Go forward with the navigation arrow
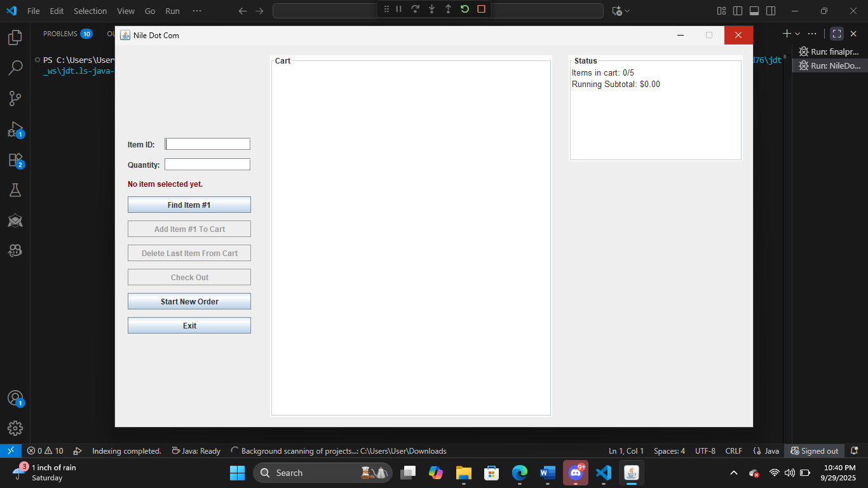Image resolution: width=868 pixels, height=488 pixels. tap(259, 11)
